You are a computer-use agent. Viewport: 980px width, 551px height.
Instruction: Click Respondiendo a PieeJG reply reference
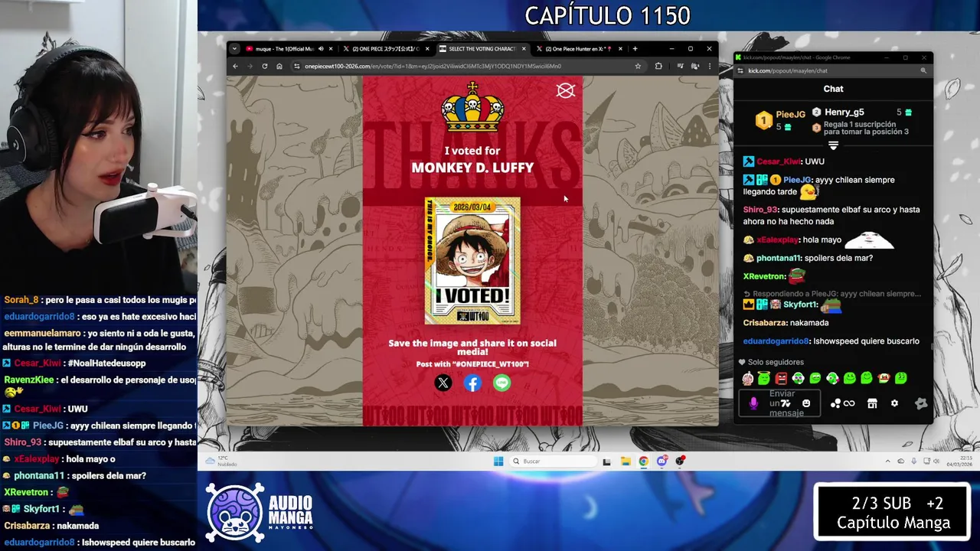[x=832, y=293]
